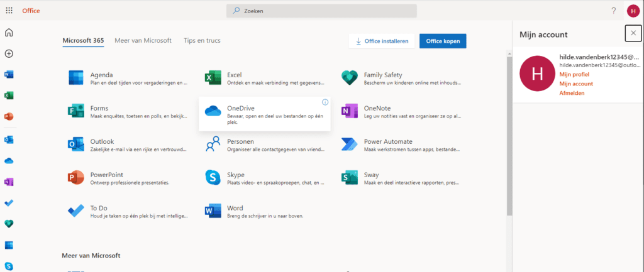644x272 pixels.
Task: Open PowerPoint from the left sidebar
Action: [x=9, y=117]
